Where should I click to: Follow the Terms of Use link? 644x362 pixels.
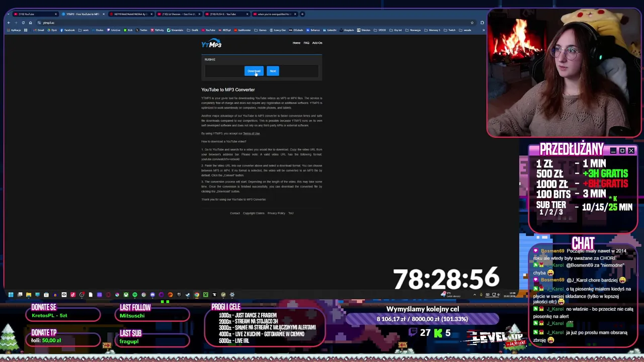pos(252,133)
